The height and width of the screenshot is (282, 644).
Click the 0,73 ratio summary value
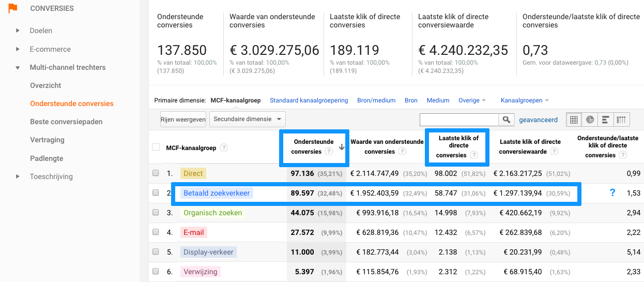[535, 50]
